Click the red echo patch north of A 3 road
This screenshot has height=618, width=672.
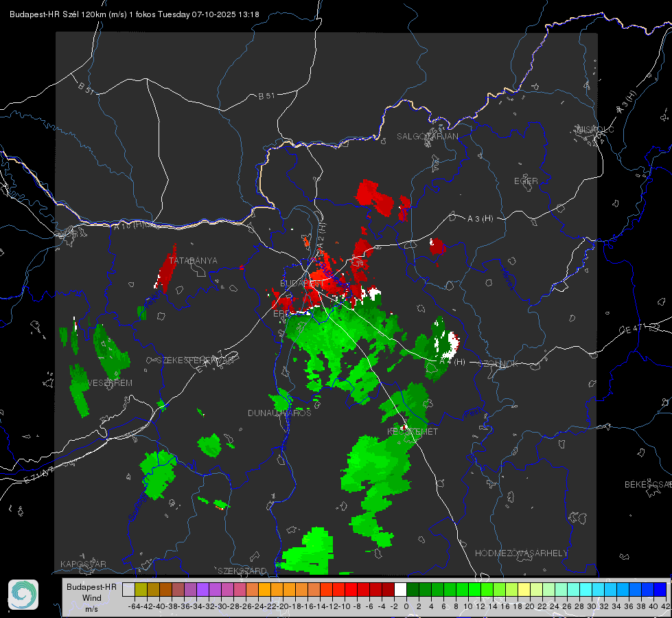click(x=374, y=198)
